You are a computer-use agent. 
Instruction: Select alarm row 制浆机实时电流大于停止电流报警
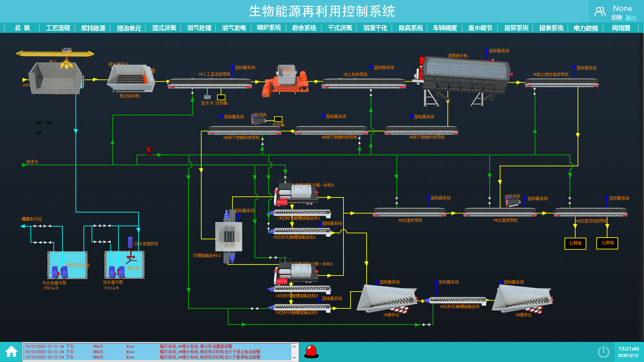157,352
